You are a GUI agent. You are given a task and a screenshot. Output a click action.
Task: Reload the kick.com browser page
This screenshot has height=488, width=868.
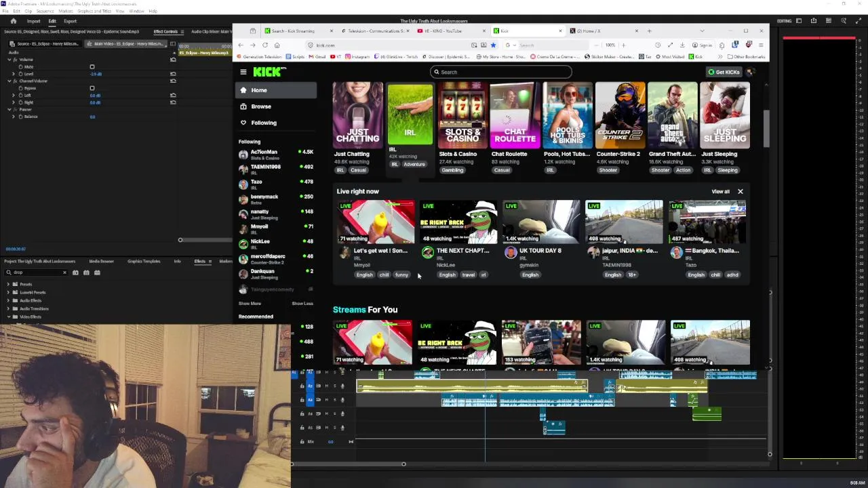(264, 45)
